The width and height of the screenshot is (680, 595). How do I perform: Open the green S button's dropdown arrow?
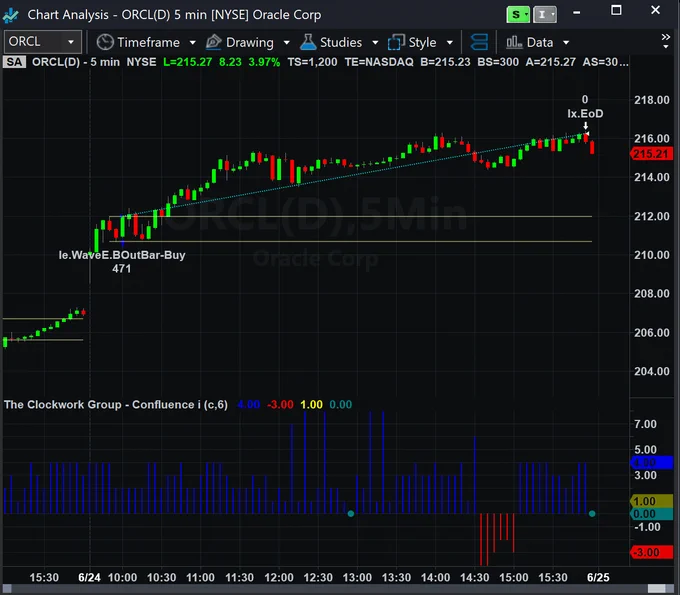[526, 15]
